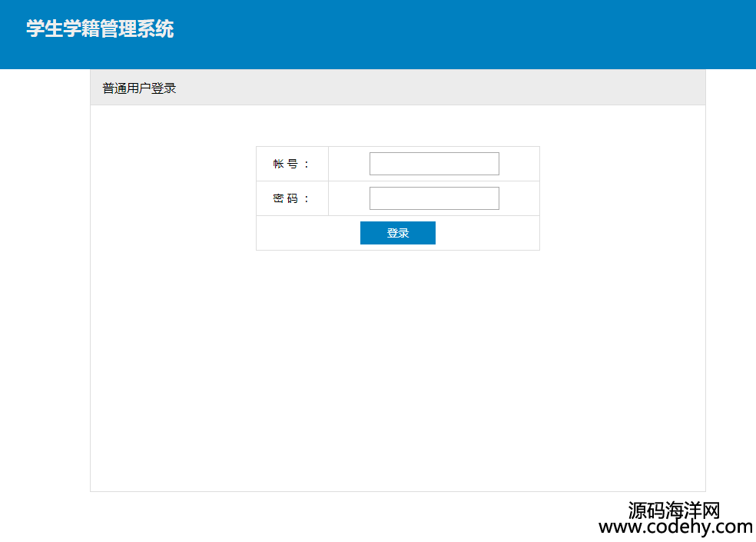This screenshot has width=756, height=542.
Task: Click the table cell left of the 登录 button
Action: click(307, 233)
